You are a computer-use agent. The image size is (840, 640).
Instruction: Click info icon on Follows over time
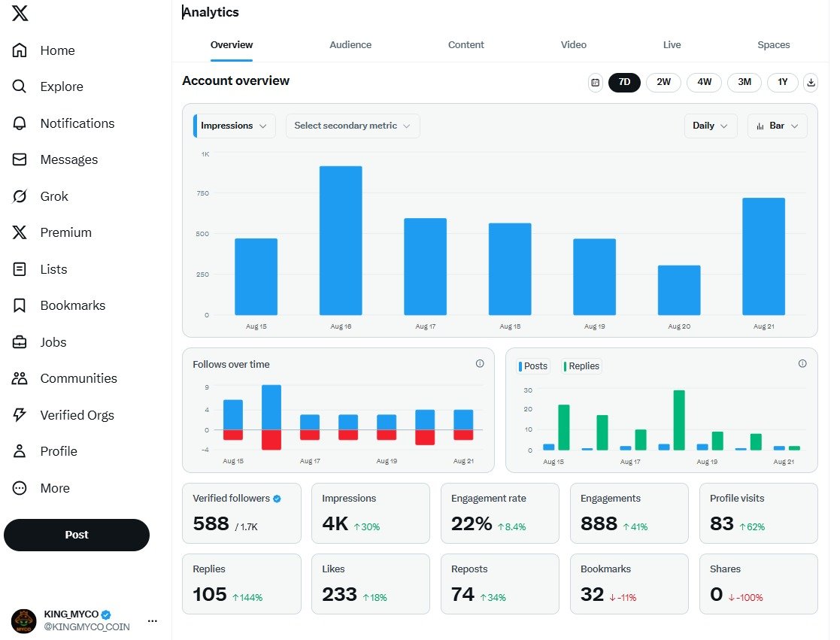click(480, 364)
